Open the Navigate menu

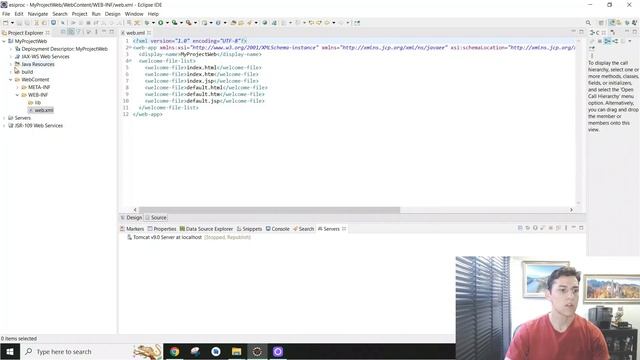(x=38, y=14)
